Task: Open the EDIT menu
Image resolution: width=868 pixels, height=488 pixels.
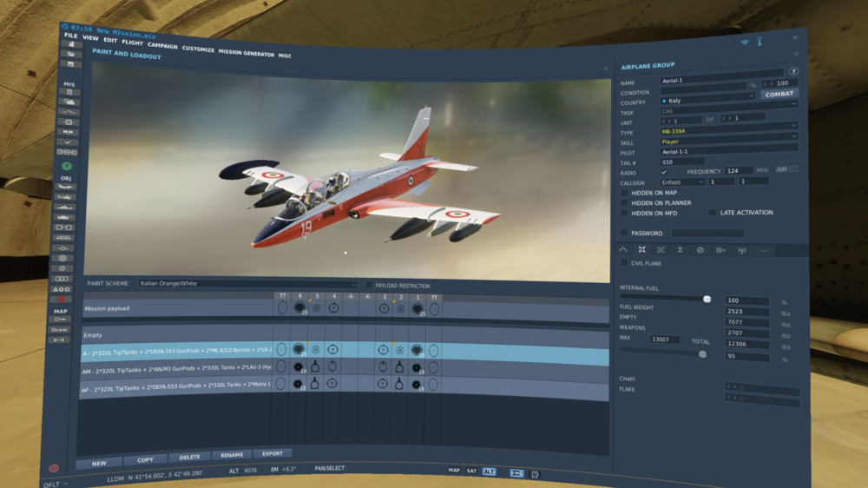Action: pos(110,41)
